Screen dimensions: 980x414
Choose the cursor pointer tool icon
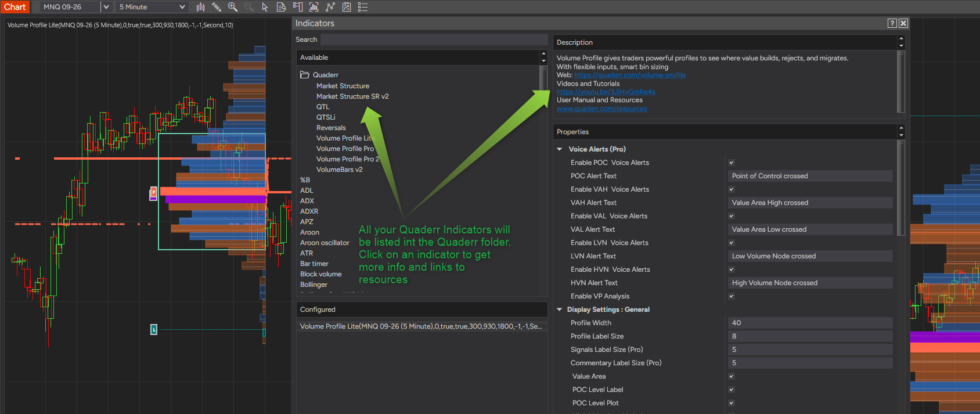[265, 7]
